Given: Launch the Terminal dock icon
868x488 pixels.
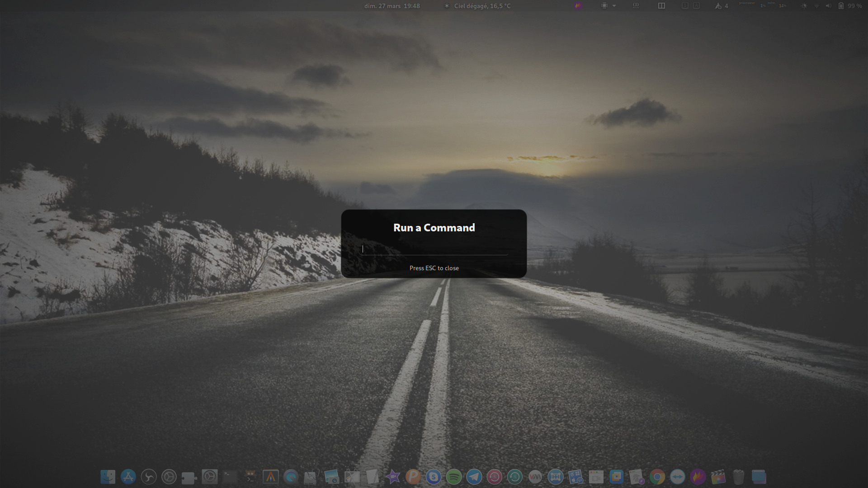Looking at the screenshot, I should point(230,477).
